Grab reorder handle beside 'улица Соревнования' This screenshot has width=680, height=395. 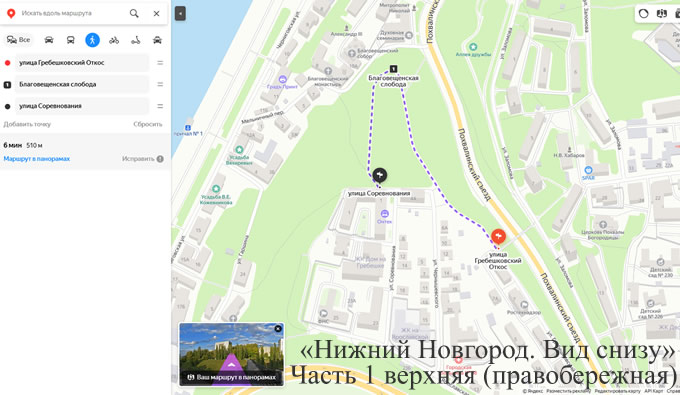coord(160,106)
